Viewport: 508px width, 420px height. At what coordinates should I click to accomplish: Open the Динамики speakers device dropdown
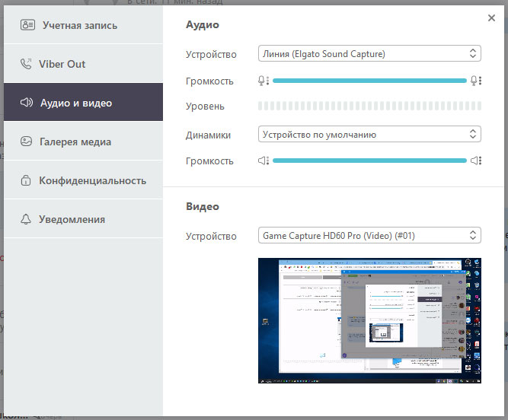pos(369,134)
